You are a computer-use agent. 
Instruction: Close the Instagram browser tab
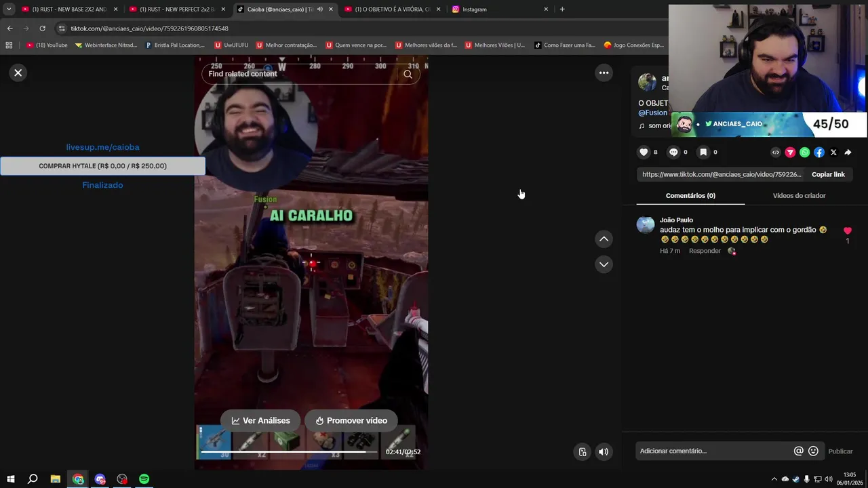click(546, 9)
